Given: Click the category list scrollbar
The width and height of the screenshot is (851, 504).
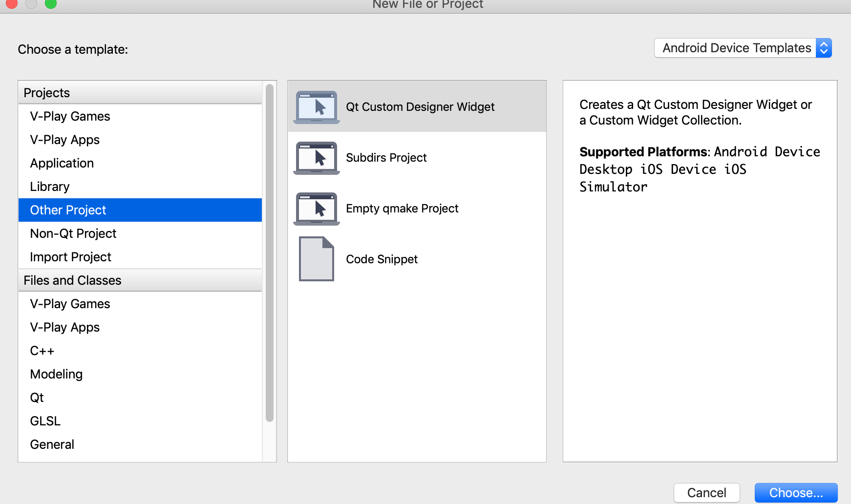Looking at the screenshot, I should (x=269, y=253).
